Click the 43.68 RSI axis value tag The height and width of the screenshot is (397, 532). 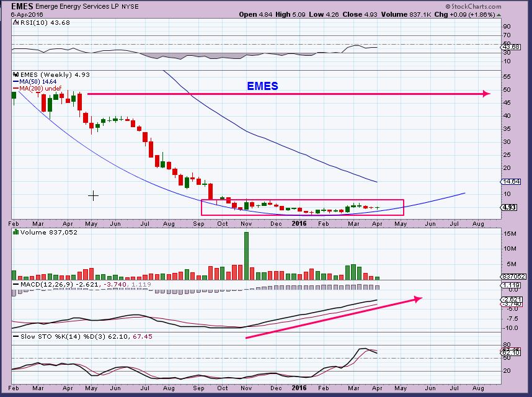click(511, 47)
